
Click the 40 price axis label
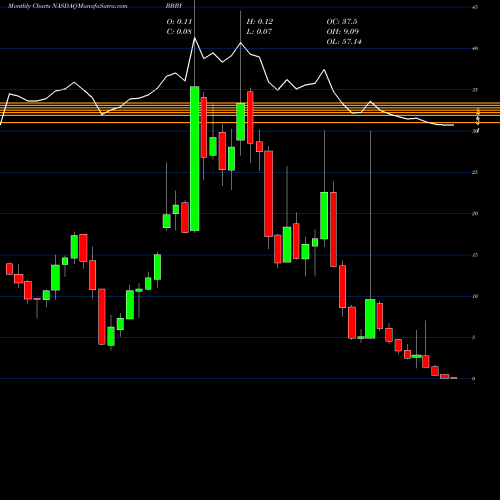point(475,48)
